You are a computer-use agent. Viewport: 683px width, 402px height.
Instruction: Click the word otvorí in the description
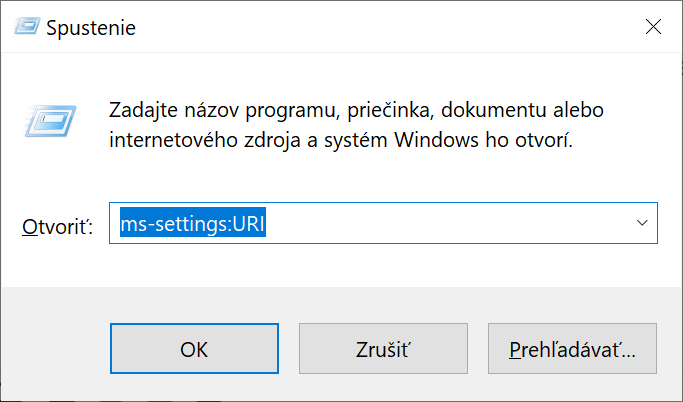pos(541,139)
